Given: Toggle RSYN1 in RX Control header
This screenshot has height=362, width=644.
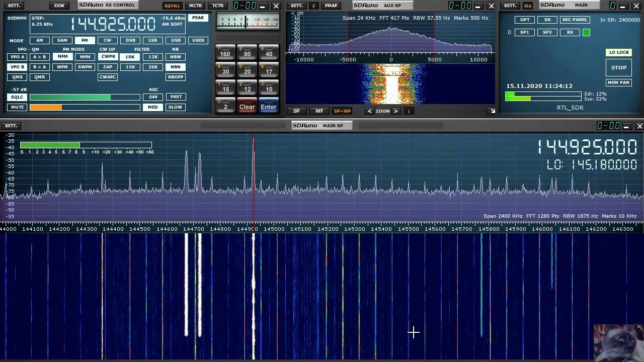Looking at the screenshot, I should 172,6.
